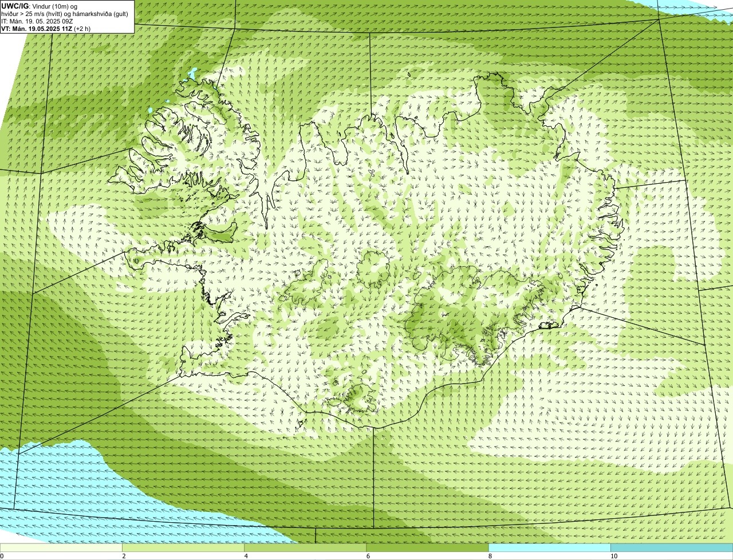Click the medium green 4–6 legend swatch
The width and height of the screenshot is (733, 560).
tap(305, 548)
